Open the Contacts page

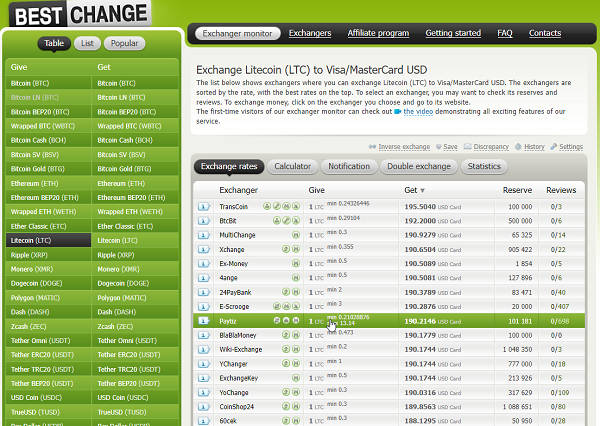[x=545, y=33]
